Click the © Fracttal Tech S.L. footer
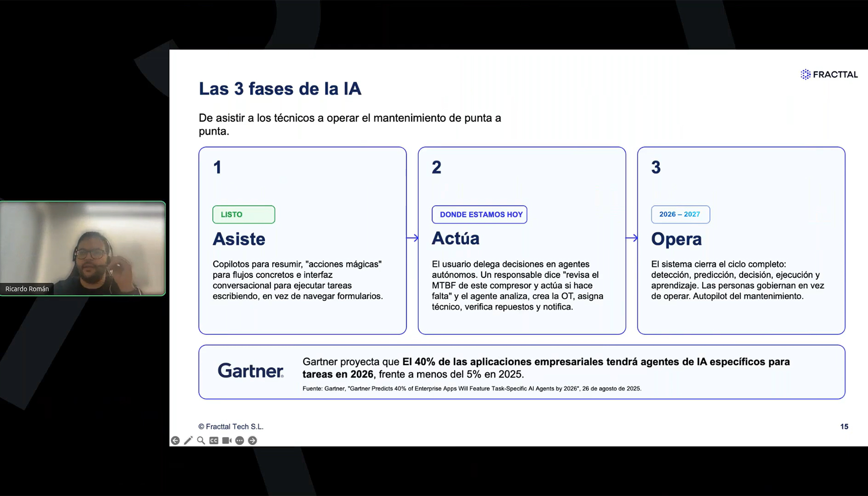The height and width of the screenshot is (496, 868). [x=231, y=427]
